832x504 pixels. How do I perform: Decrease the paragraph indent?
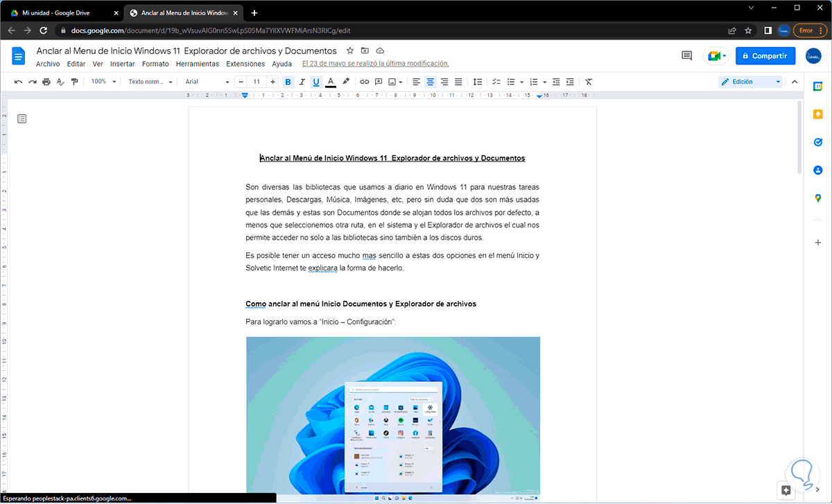557,82
